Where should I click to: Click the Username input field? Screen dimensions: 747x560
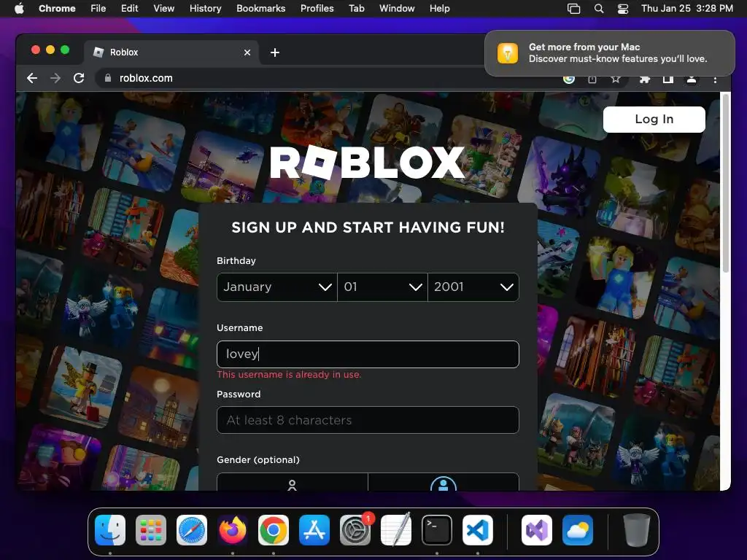368,354
